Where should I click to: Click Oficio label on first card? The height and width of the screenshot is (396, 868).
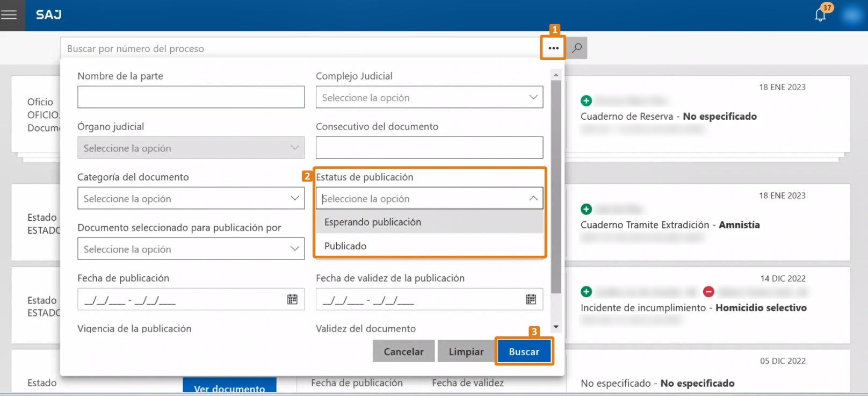pos(40,102)
